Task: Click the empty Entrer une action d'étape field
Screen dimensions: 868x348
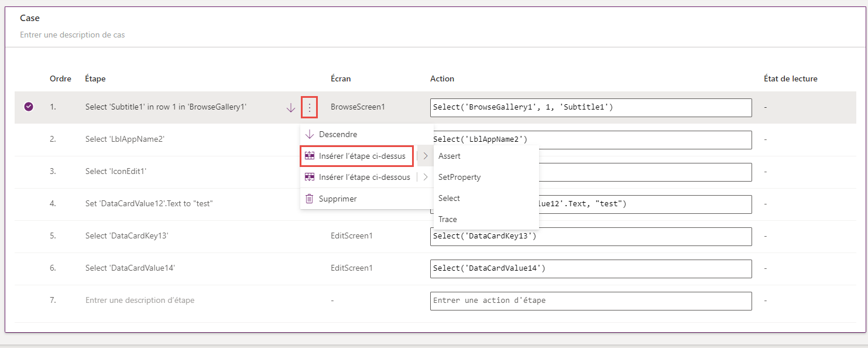Action: [591, 301]
